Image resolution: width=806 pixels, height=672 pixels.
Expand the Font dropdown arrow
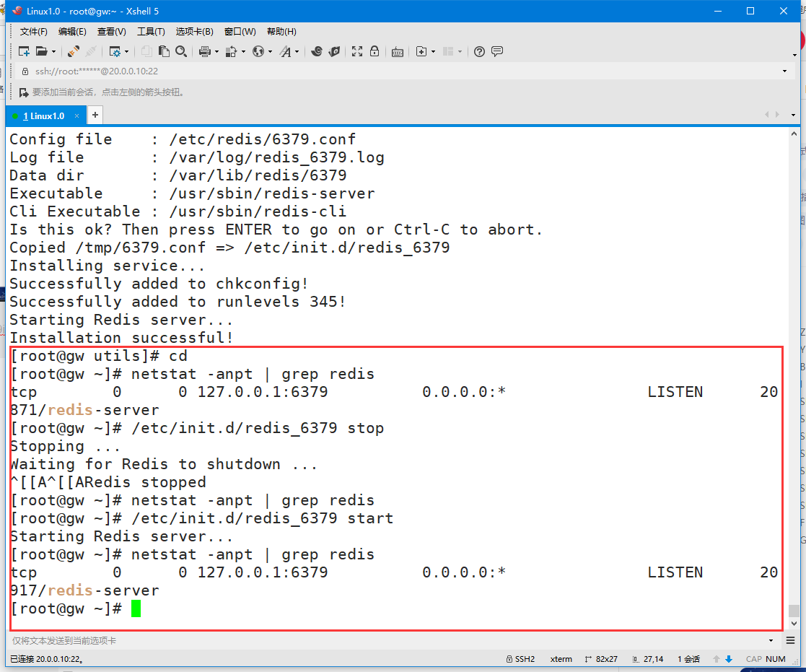pyautogui.click(x=297, y=51)
